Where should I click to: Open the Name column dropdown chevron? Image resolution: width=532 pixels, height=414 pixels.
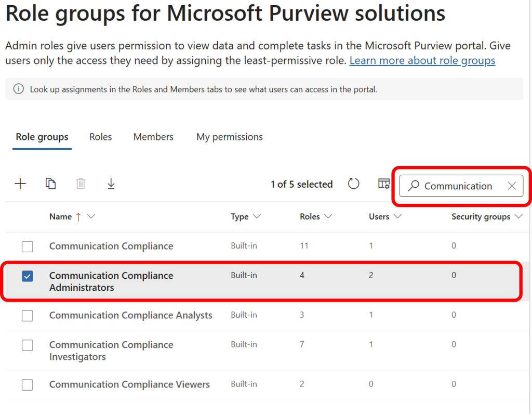click(91, 216)
